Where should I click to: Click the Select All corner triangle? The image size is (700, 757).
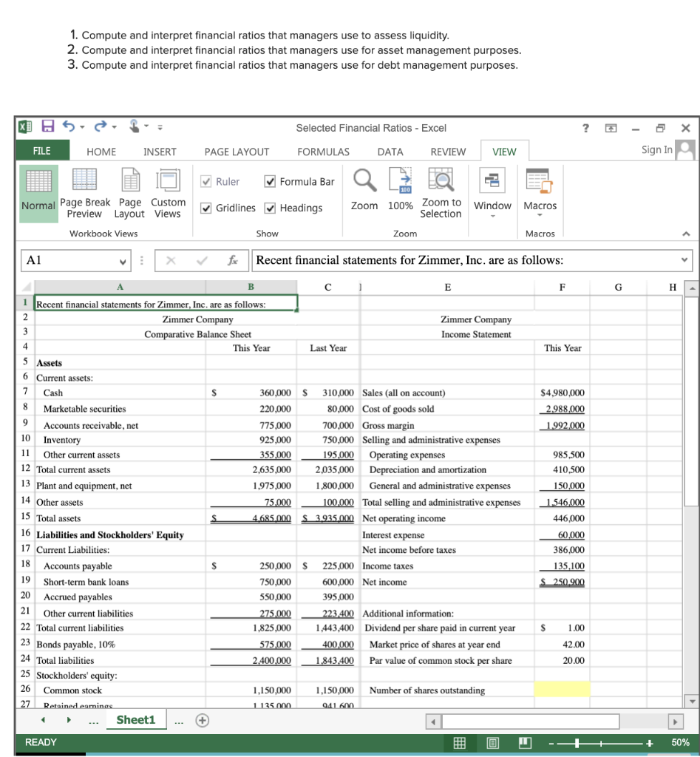[26, 287]
